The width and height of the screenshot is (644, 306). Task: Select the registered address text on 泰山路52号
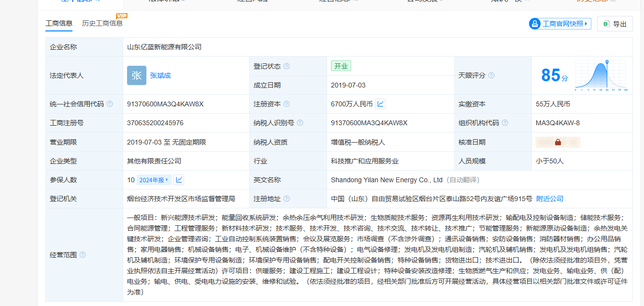[x=431, y=199]
